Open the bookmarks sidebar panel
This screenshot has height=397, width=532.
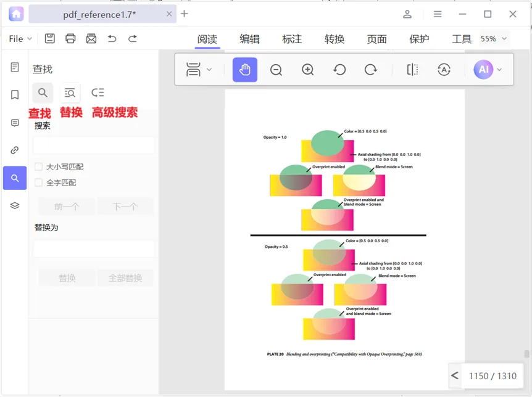pos(15,94)
